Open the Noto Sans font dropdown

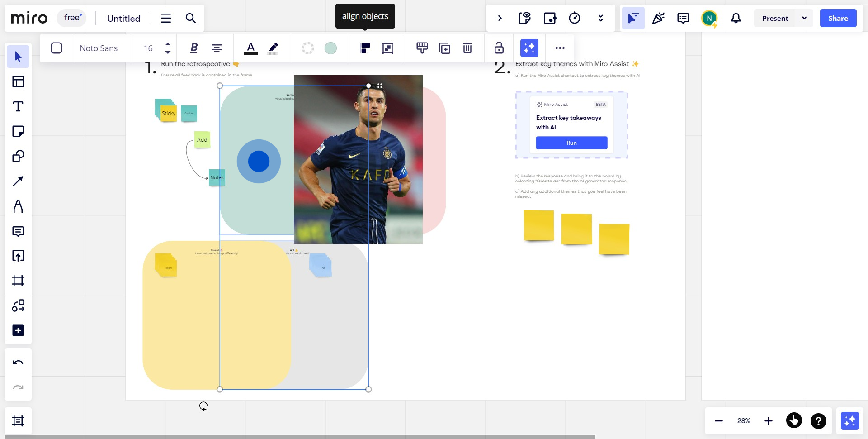coord(99,48)
